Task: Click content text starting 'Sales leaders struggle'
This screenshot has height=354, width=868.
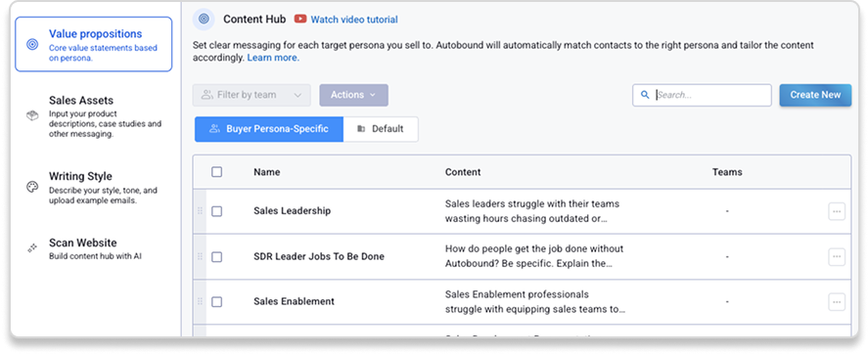Action: point(532,211)
